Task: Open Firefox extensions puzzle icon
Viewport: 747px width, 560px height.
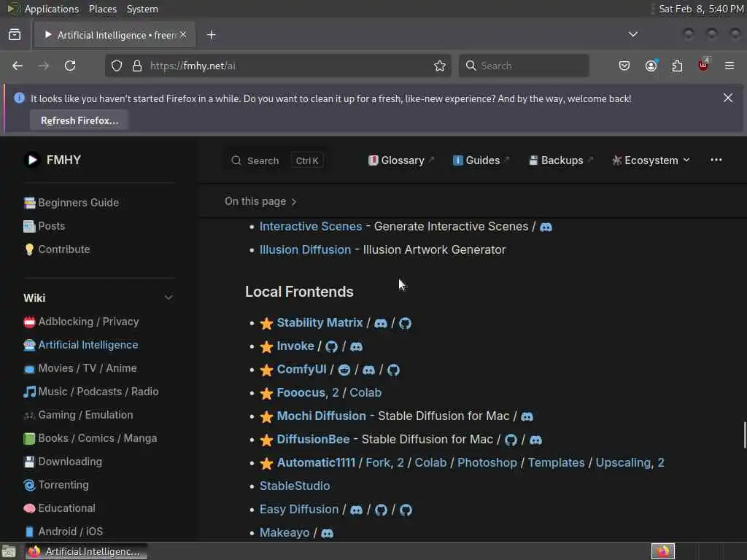Action: point(677,66)
